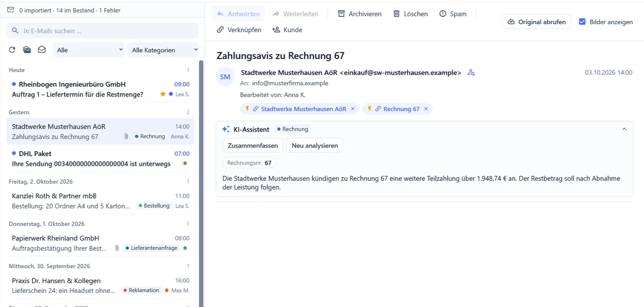Click the Zusammenfassen button
This screenshot has height=307, width=644.
point(253,146)
